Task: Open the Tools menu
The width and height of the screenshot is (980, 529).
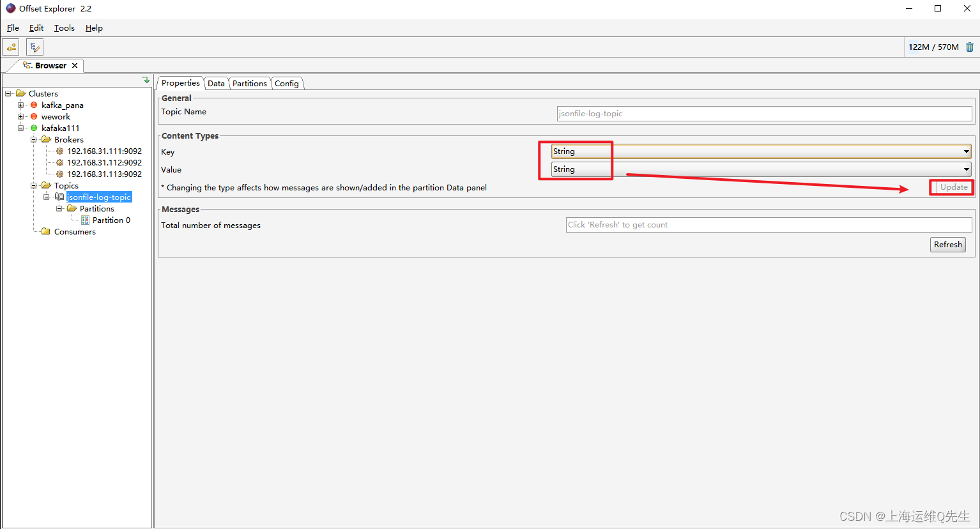Action: (64, 28)
